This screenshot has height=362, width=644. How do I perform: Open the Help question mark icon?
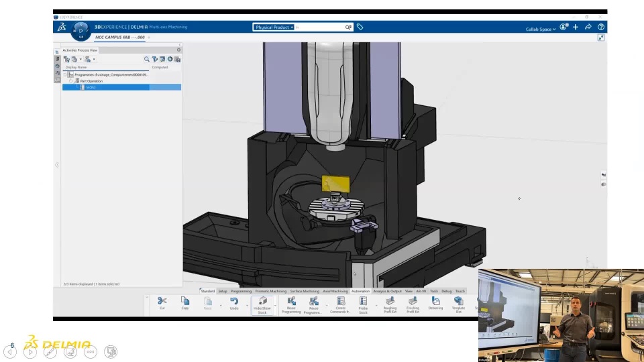(x=601, y=27)
